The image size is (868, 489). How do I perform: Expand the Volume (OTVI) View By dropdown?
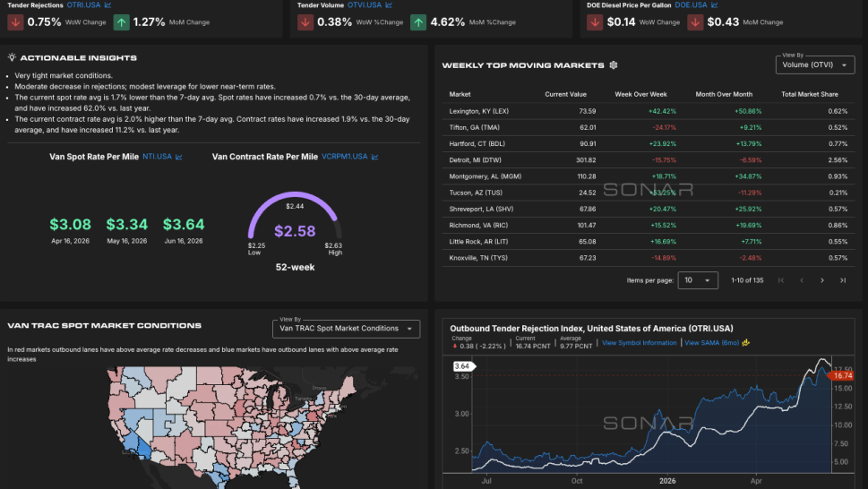click(815, 64)
